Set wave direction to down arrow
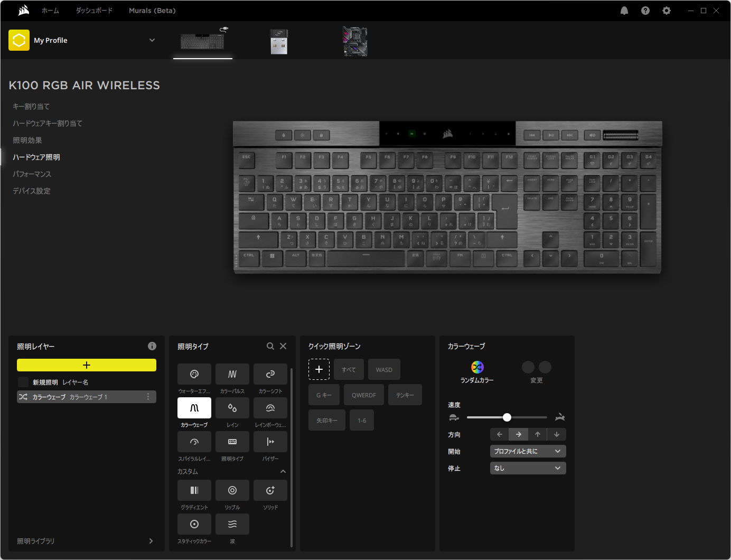The image size is (731, 560). point(557,434)
